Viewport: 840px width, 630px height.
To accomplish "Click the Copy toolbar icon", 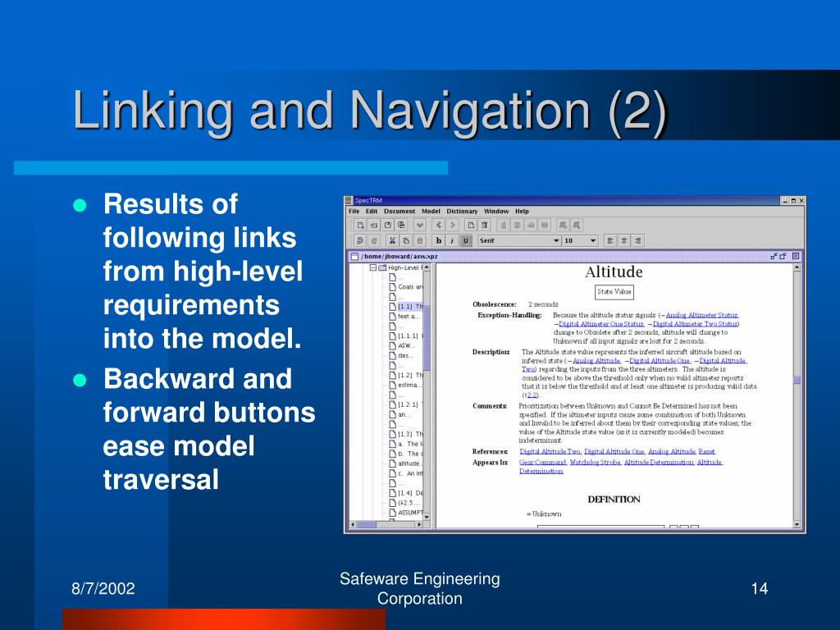I will tap(406, 241).
